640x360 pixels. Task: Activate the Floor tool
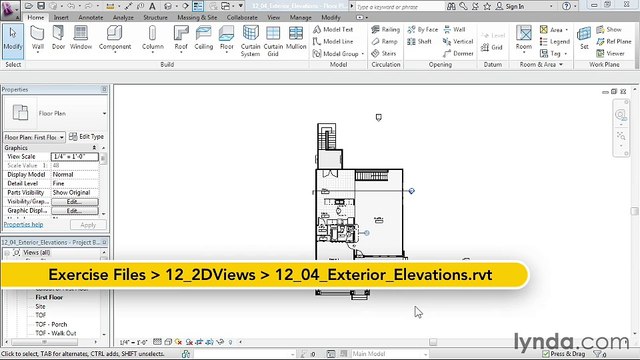(x=227, y=39)
